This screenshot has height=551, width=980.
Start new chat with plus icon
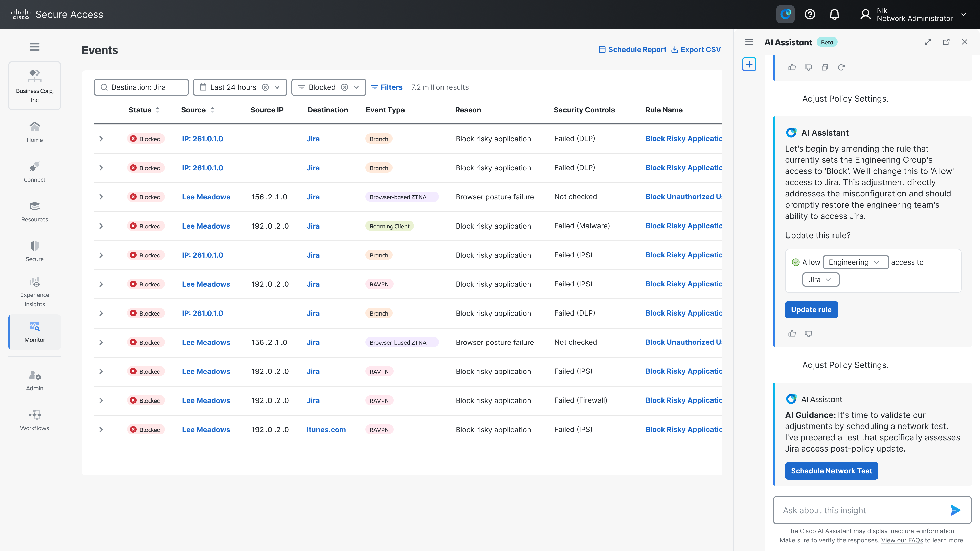click(749, 64)
